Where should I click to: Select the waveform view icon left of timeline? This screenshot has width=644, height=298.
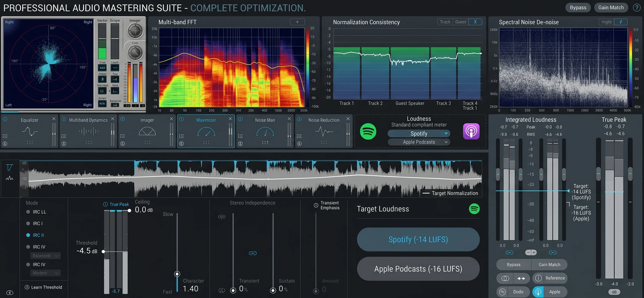(x=10, y=178)
